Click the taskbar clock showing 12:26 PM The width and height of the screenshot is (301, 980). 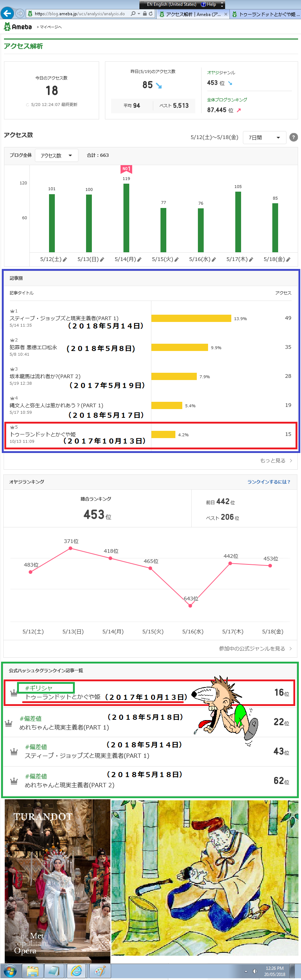(x=274, y=971)
